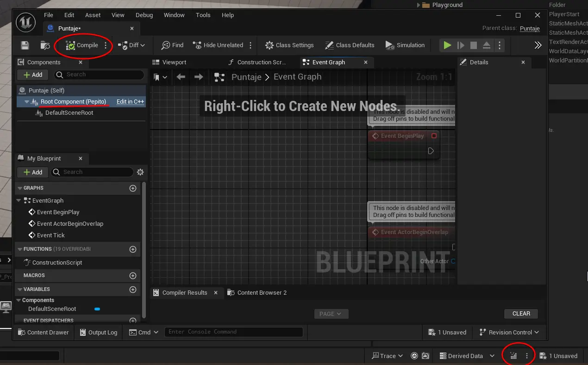Toggle Simulation mode
This screenshot has width=588, height=365.
pyautogui.click(x=405, y=45)
